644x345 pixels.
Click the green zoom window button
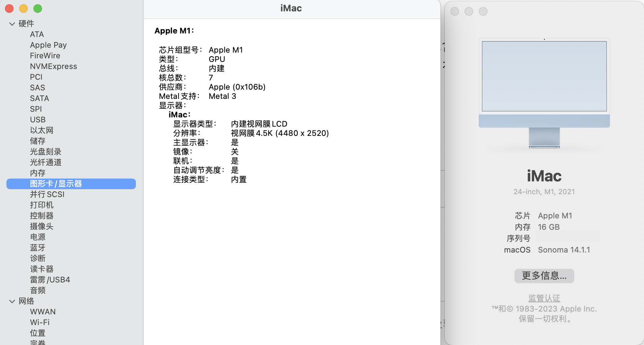38,9
